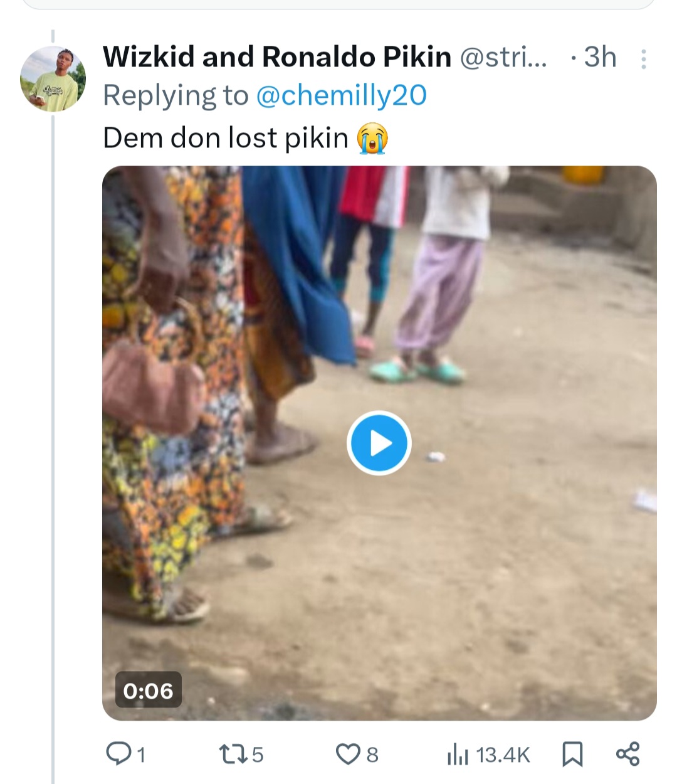This screenshot has width=677, height=784.
Task: Play the video with blue play button
Action: click(379, 443)
